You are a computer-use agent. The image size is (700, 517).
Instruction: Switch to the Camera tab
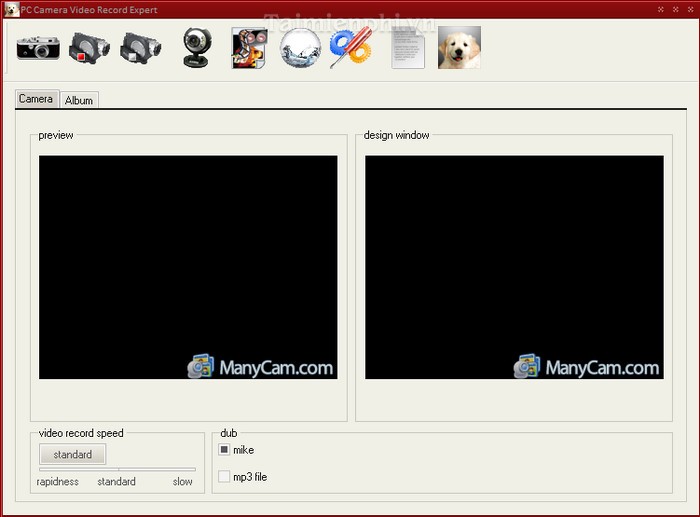tap(36, 99)
